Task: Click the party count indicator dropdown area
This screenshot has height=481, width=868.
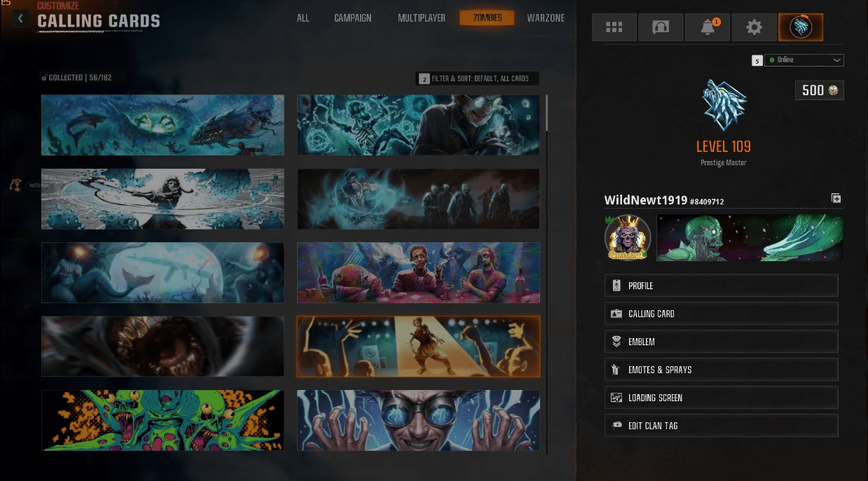Action: pyautogui.click(x=757, y=60)
